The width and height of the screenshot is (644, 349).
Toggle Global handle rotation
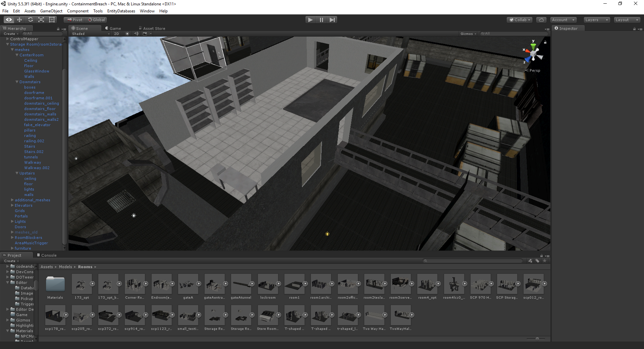[97, 20]
